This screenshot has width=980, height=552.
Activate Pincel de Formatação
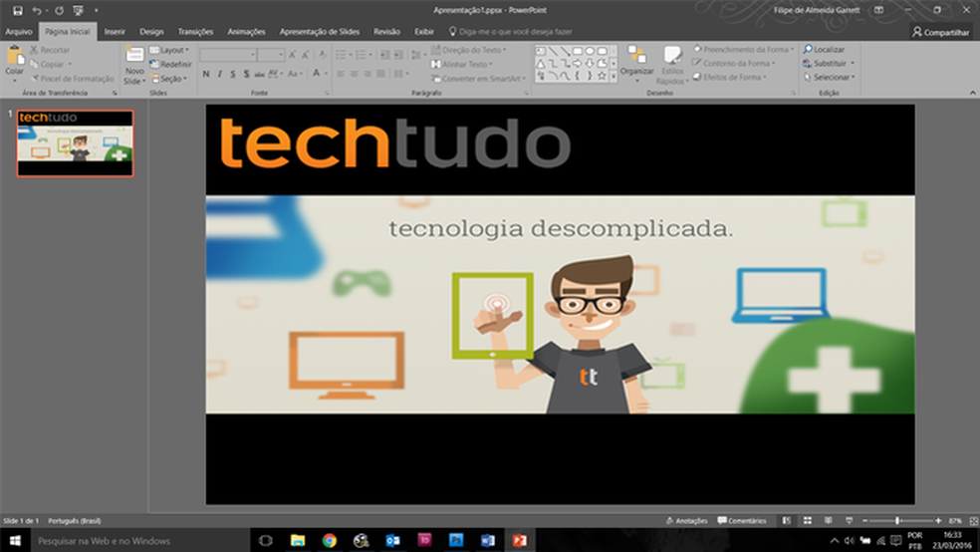coord(73,79)
